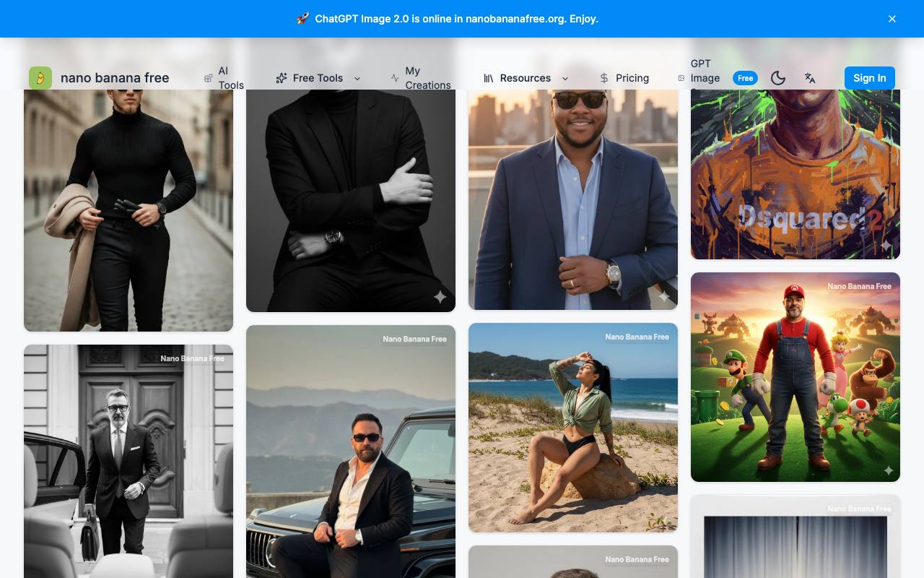Image resolution: width=924 pixels, height=578 pixels.
Task: Open the black-and-white briefcase man photo
Action: coord(128,461)
